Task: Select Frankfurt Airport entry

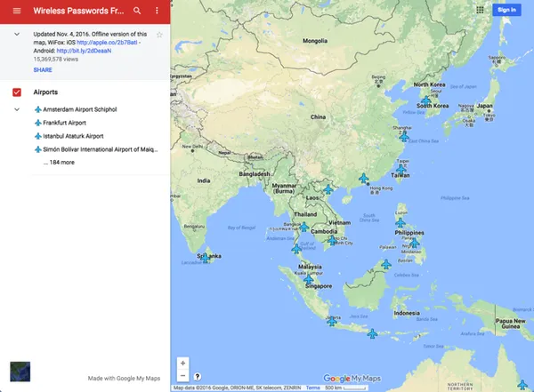Action: pyautogui.click(x=64, y=123)
